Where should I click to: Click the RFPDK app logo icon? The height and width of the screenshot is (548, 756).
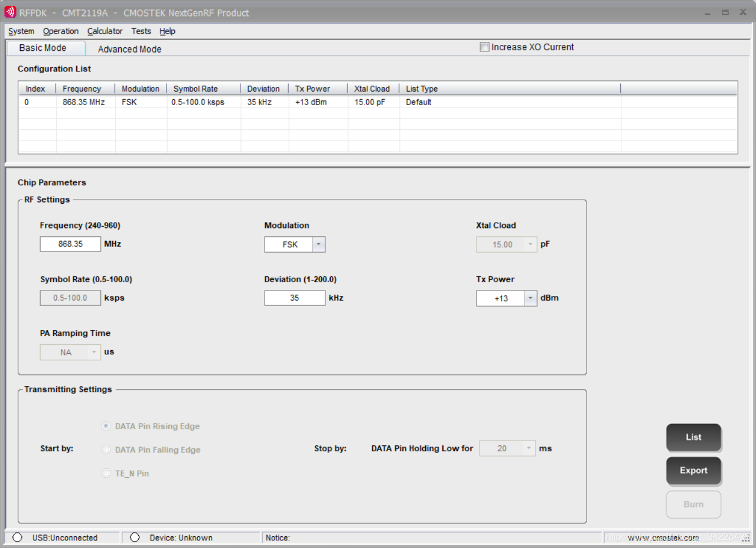coord(10,12)
